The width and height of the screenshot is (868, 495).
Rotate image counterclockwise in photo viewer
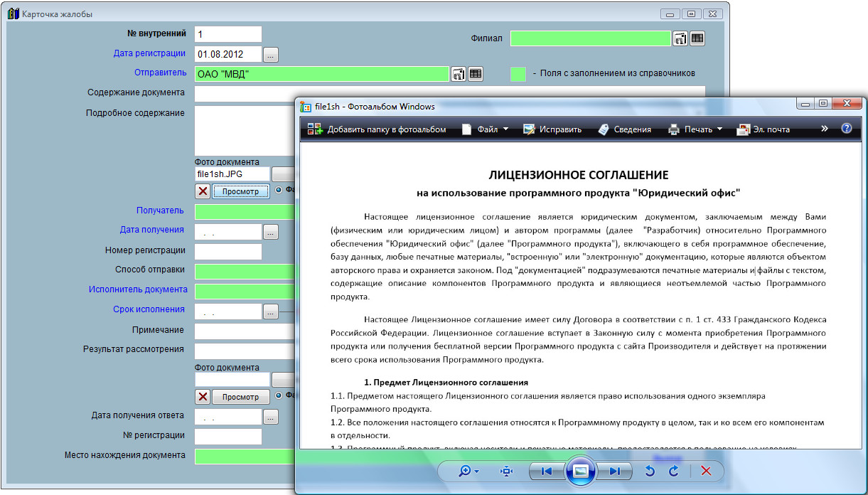coord(649,471)
